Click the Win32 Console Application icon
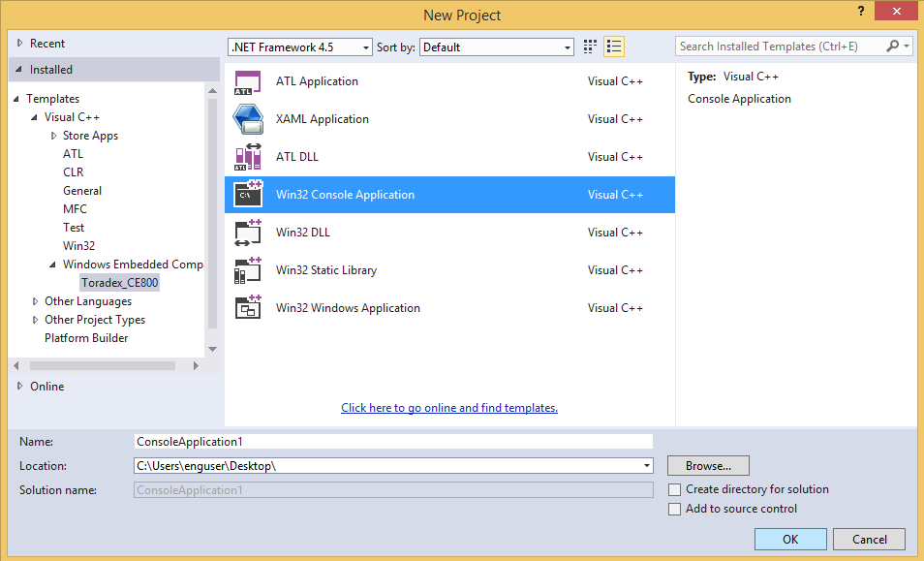This screenshot has height=561, width=924. tap(248, 194)
